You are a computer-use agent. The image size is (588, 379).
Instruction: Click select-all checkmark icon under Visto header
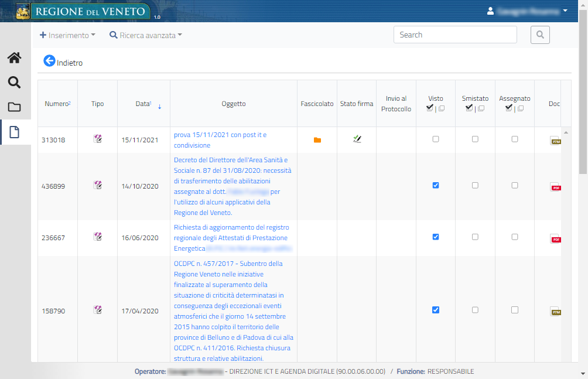[430, 108]
